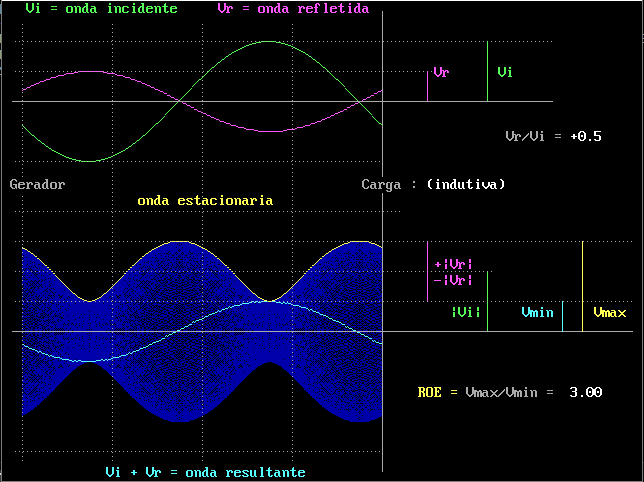Click the 'Gerador' label

pos(37,184)
